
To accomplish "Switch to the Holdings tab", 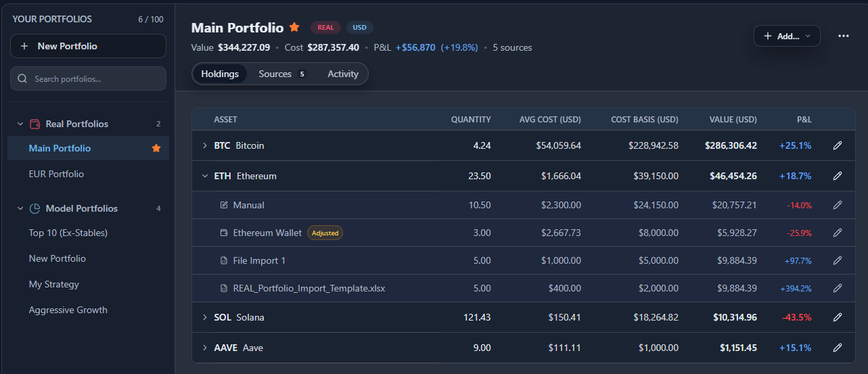I will tap(220, 74).
